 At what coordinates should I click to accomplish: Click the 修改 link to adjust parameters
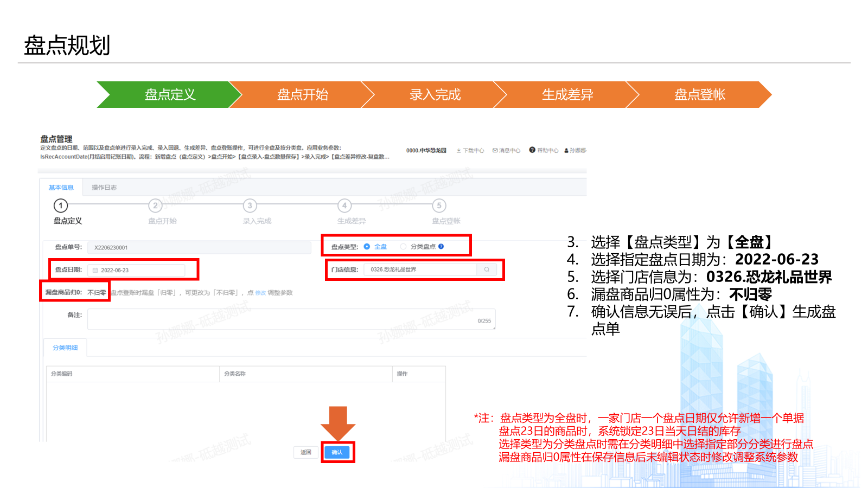click(260, 293)
